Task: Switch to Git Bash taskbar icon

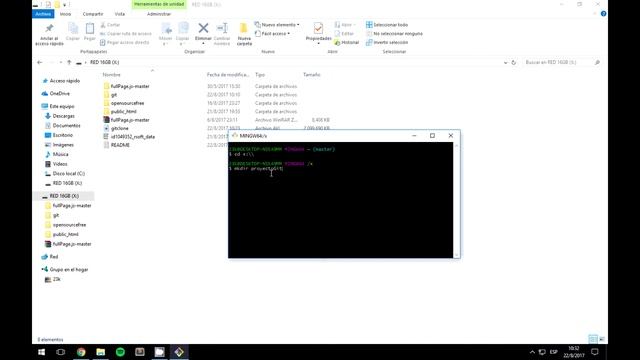Action: tap(179, 352)
